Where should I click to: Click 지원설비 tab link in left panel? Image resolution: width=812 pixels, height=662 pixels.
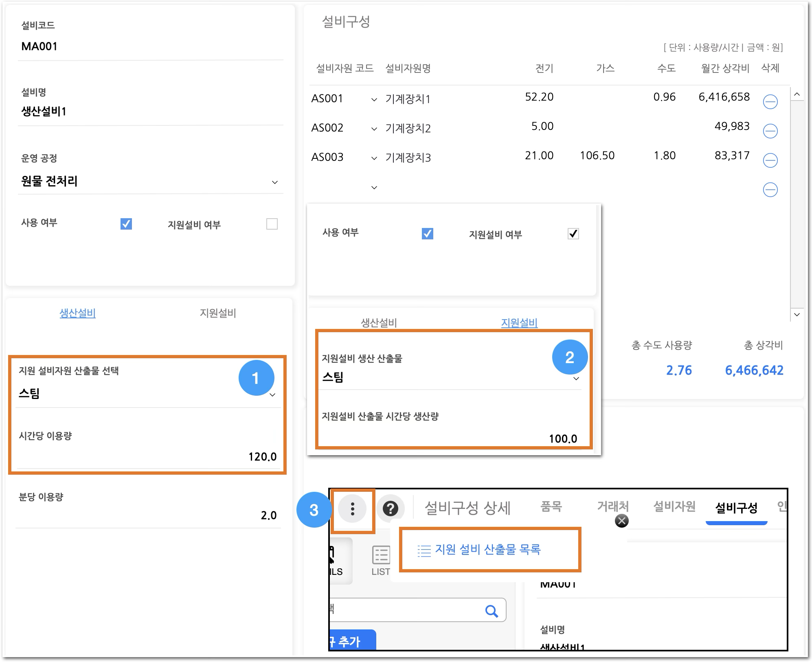[218, 313]
